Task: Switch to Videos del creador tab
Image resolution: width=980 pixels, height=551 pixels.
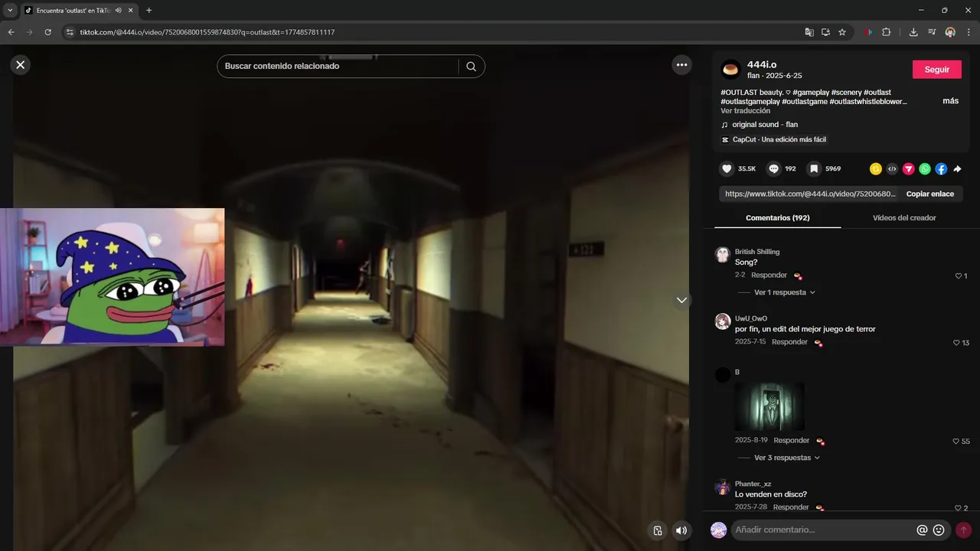Action: coord(904,218)
